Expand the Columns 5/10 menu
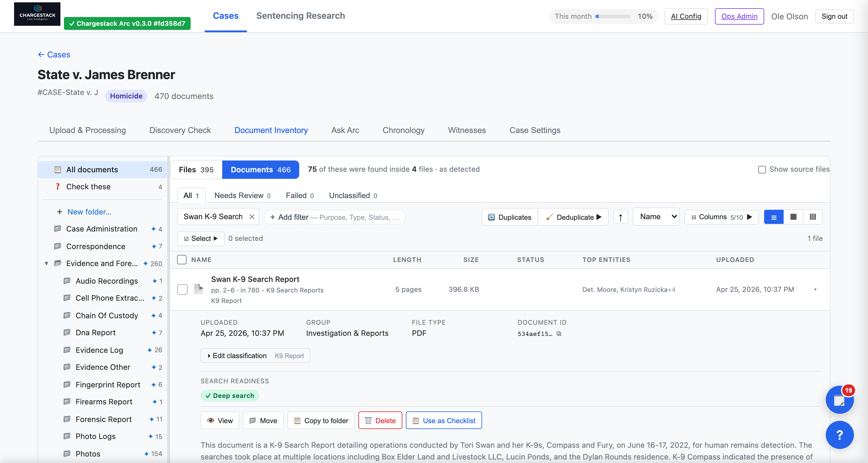868x463 pixels. coord(721,217)
